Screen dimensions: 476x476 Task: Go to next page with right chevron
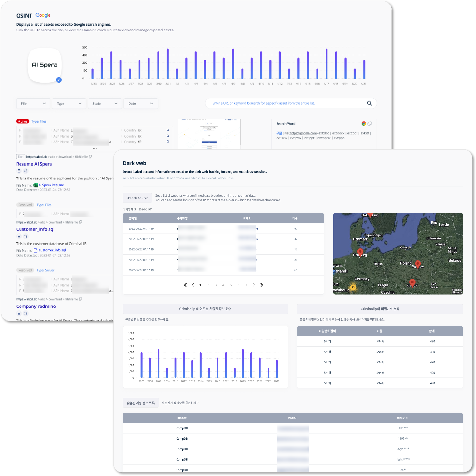[x=254, y=285]
